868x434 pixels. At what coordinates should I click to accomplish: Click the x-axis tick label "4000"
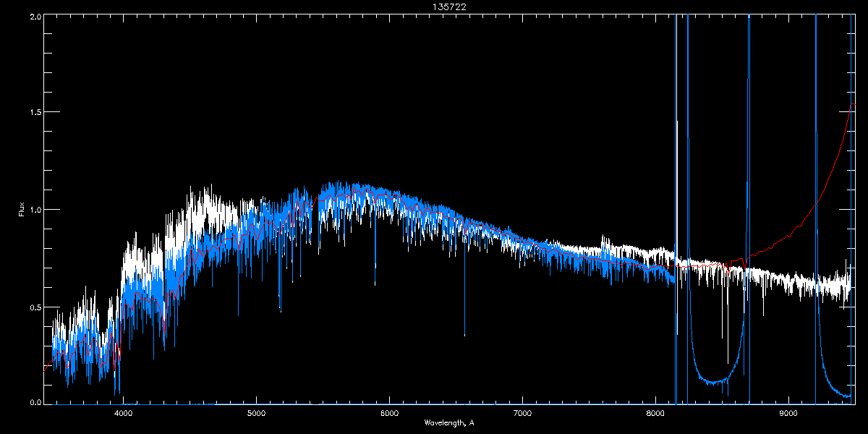point(124,414)
